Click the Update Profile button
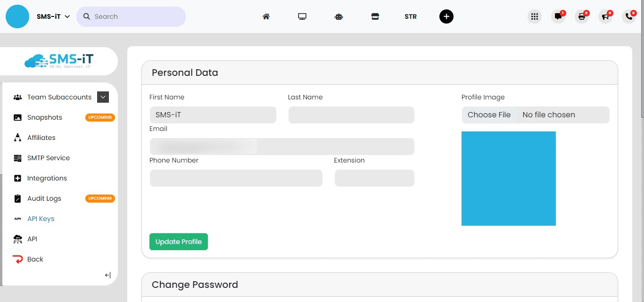644x302 pixels. click(x=178, y=241)
